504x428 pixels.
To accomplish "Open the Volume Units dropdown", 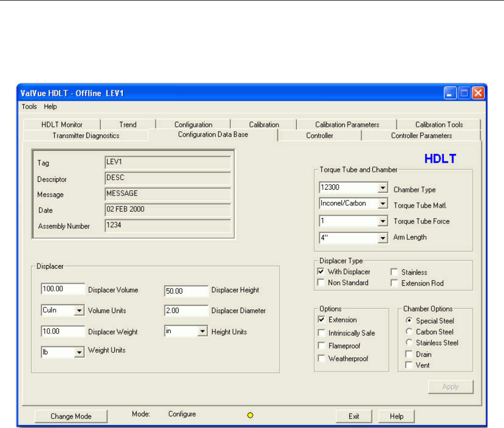I will pyautogui.click(x=79, y=310).
